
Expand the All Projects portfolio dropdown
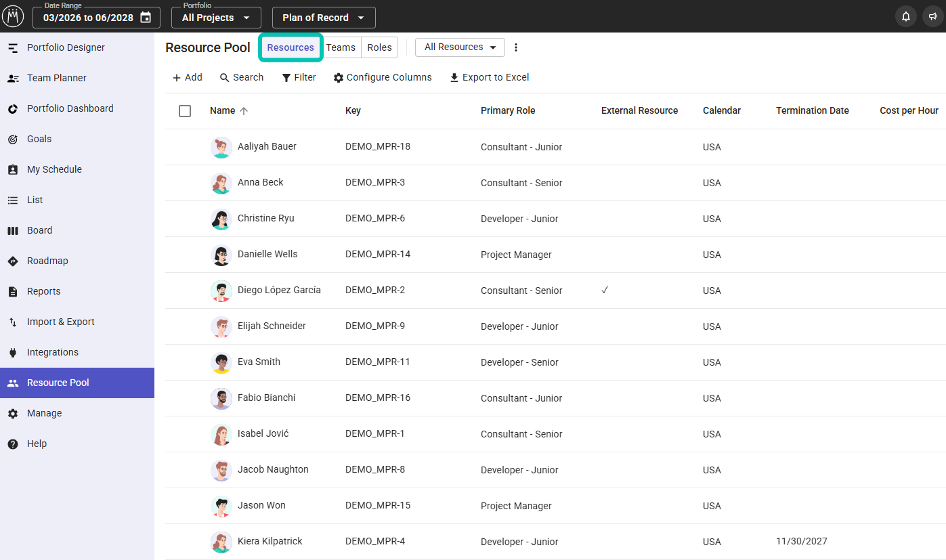(215, 18)
